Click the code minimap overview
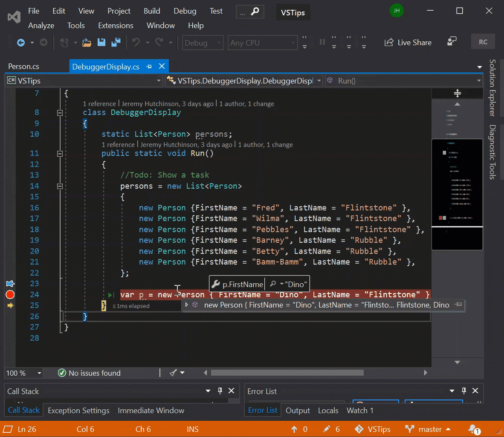 point(457,194)
